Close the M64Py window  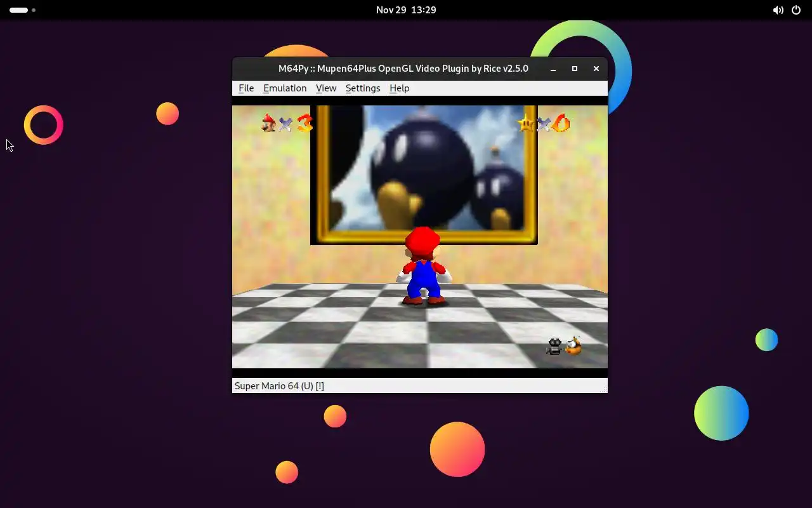pyautogui.click(x=596, y=69)
